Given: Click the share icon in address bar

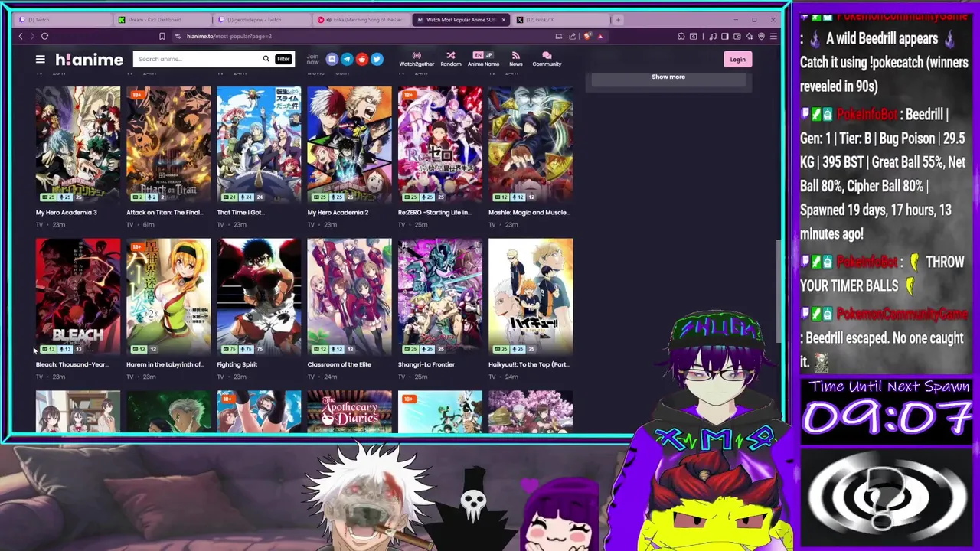Looking at the screenshot, I should pyautogui.click(x=571, y=36).
